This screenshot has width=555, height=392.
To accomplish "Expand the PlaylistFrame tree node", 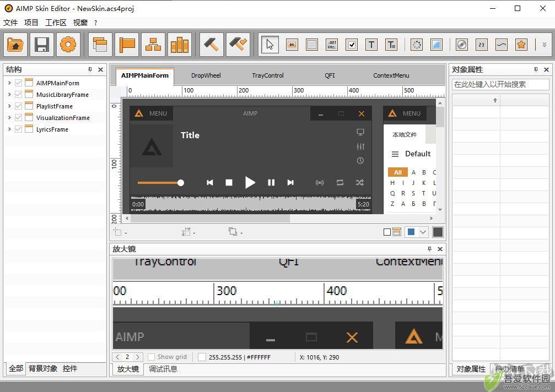I will tap(9, 106).
